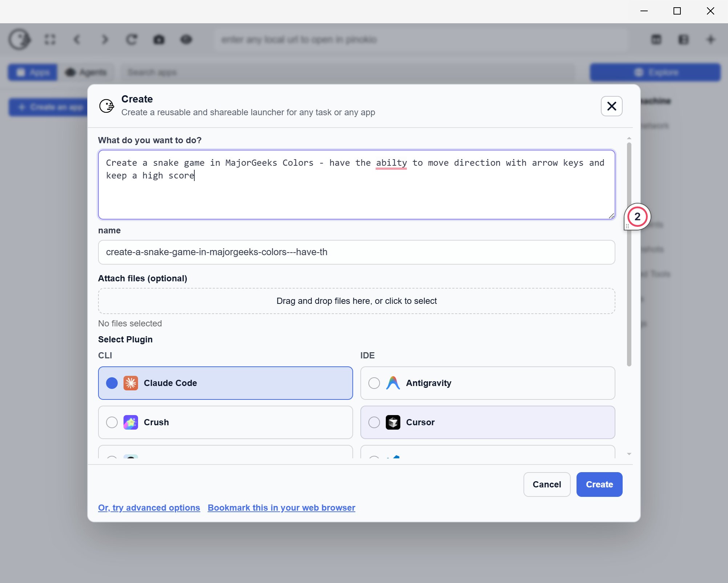Click scroll up arrow in dialog
728x583 pixels.
[629, 138]
